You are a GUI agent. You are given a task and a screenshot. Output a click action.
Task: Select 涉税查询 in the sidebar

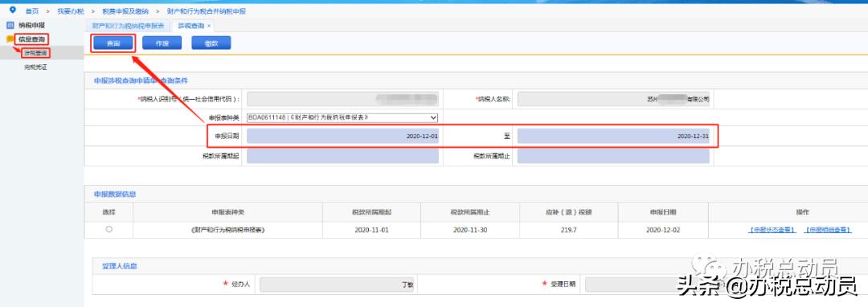click(35, 53)
